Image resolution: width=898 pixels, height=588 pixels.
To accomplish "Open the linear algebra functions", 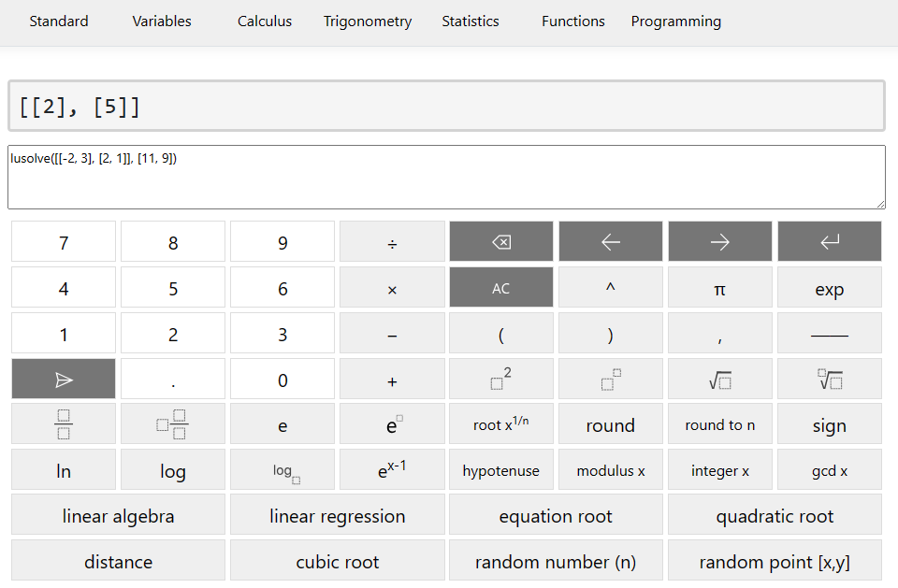I will [x=118, y=515].
